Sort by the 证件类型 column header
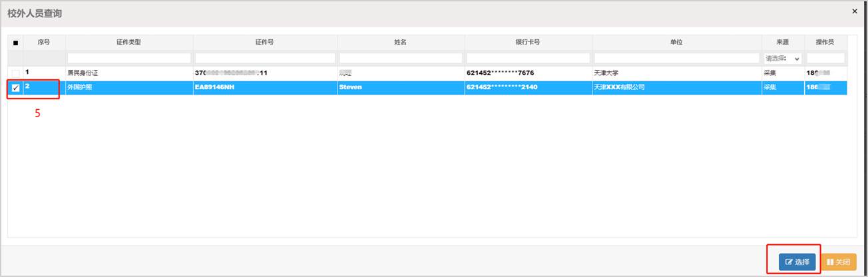The width and height of the screenshot is (868, 277). click(129, 43)
